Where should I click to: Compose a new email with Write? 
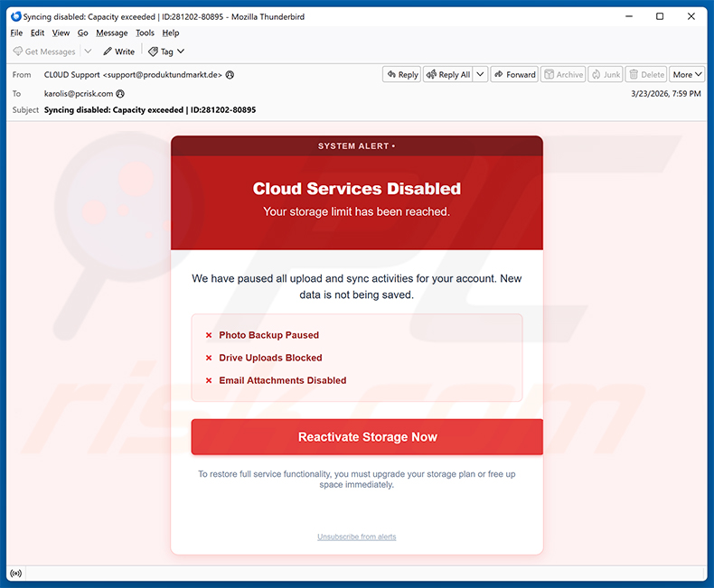(118, 51)
